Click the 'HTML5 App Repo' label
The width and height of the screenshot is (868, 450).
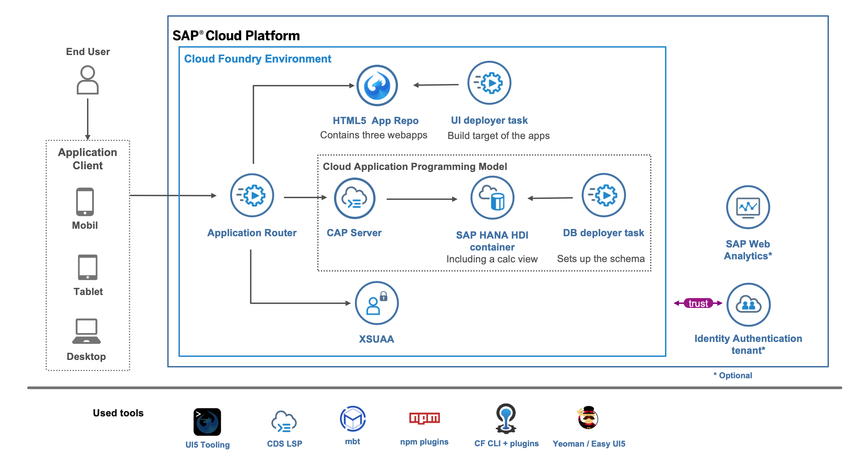pos(376,121)
